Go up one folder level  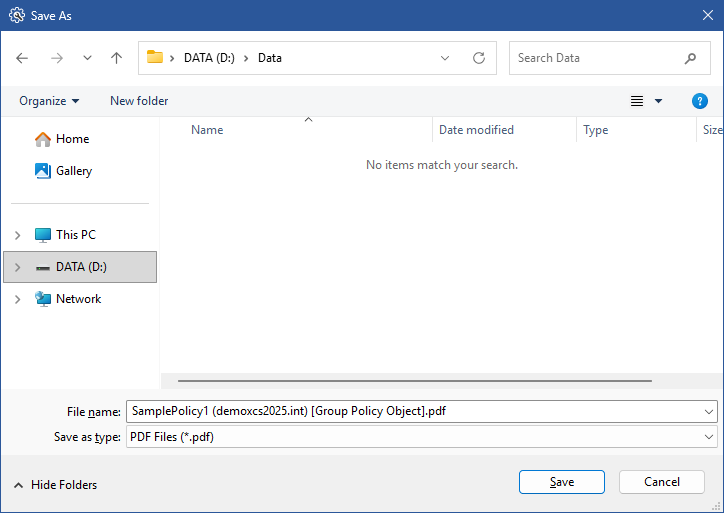116,58
